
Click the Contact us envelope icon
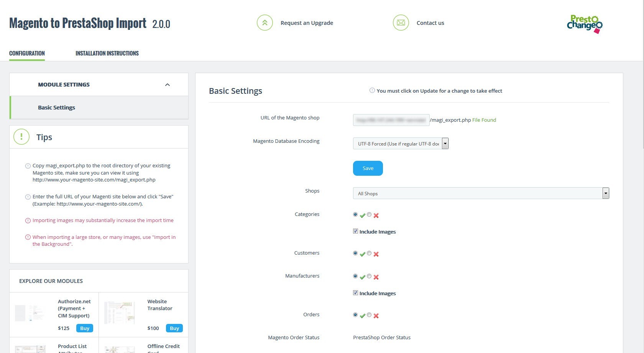pyautogui.click(x=401, y=23)
